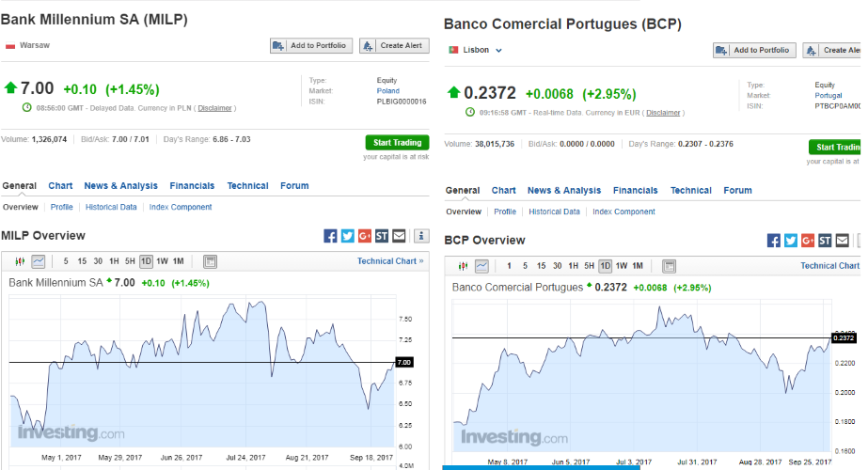Switch to MILP Chart tab

tap(60, 186)
